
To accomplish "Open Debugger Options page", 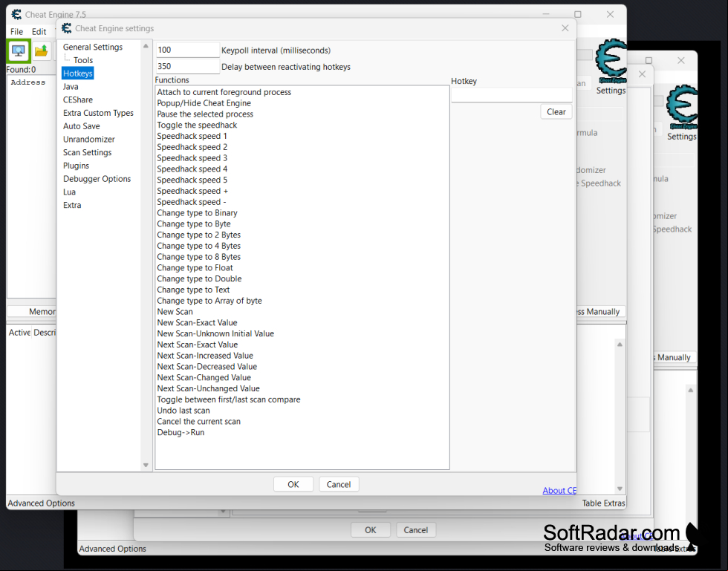I will 97,179.
